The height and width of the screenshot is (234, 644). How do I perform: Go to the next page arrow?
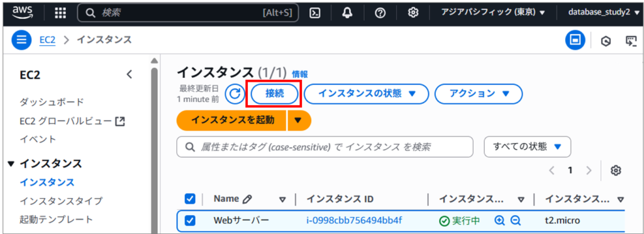[x=589, y=170]
